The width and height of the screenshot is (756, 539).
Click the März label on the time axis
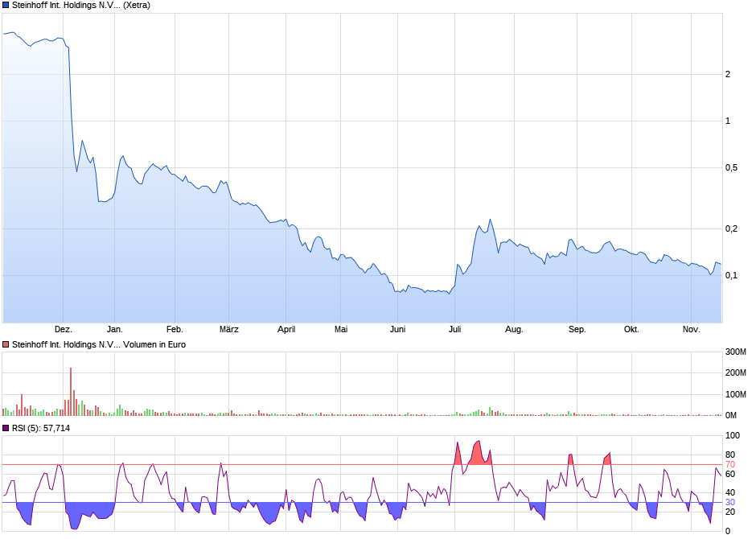230,329
